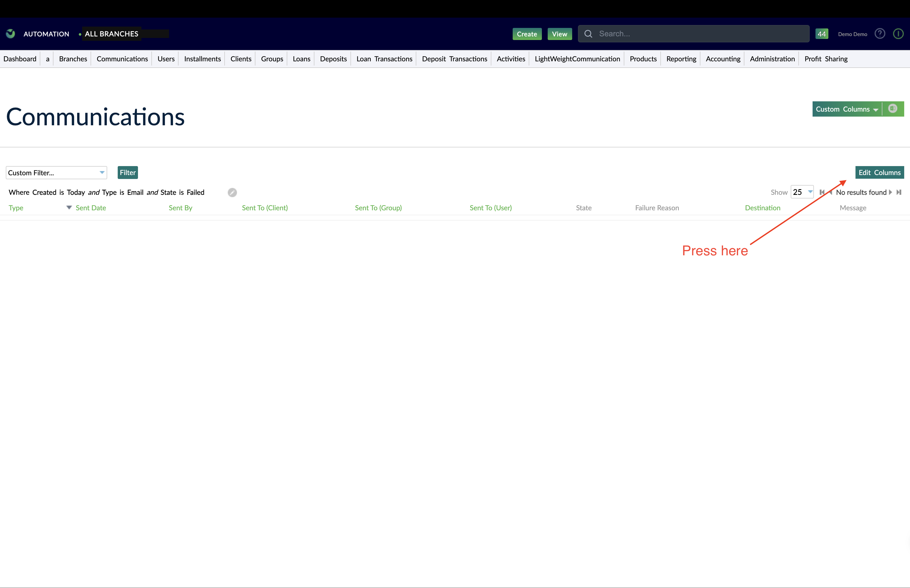Toggle sort order on Sent Date column
910x588 pixels.
click(91, 208)
